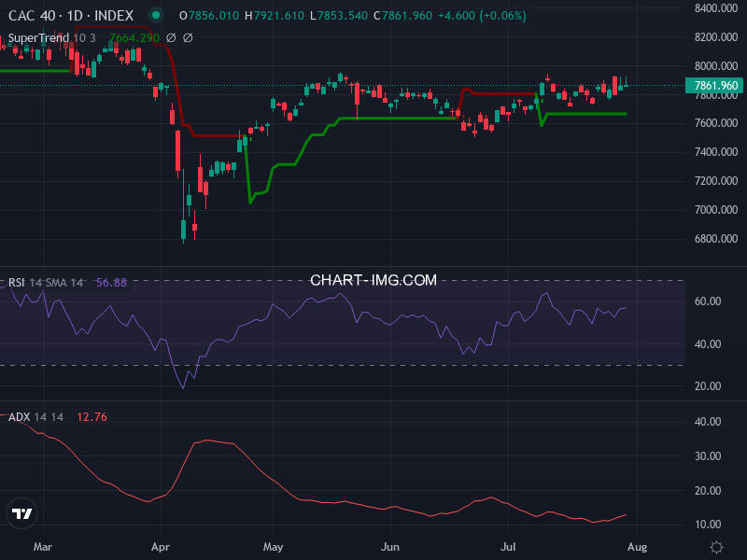Click the Aug date axis label
Image resolution: width=747 pixels, height=560 pixels.
[638, 547]
